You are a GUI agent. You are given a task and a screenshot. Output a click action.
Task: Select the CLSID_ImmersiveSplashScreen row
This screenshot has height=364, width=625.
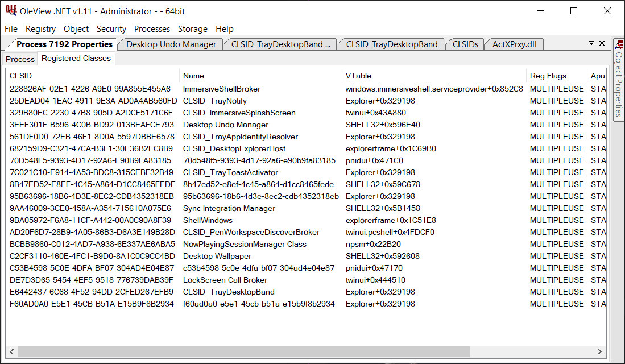tap(306, 113)
